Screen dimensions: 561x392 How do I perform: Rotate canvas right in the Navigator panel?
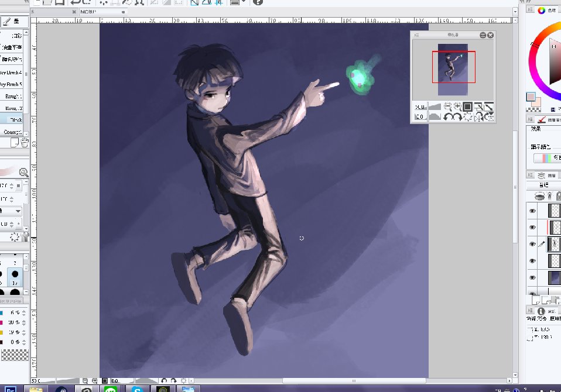(x=457, y=116)
